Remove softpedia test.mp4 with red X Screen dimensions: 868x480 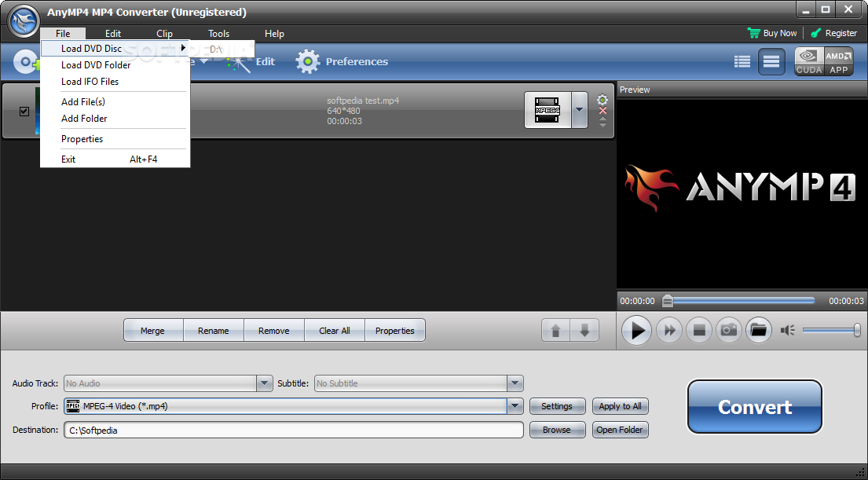click(x=602, y=111)
